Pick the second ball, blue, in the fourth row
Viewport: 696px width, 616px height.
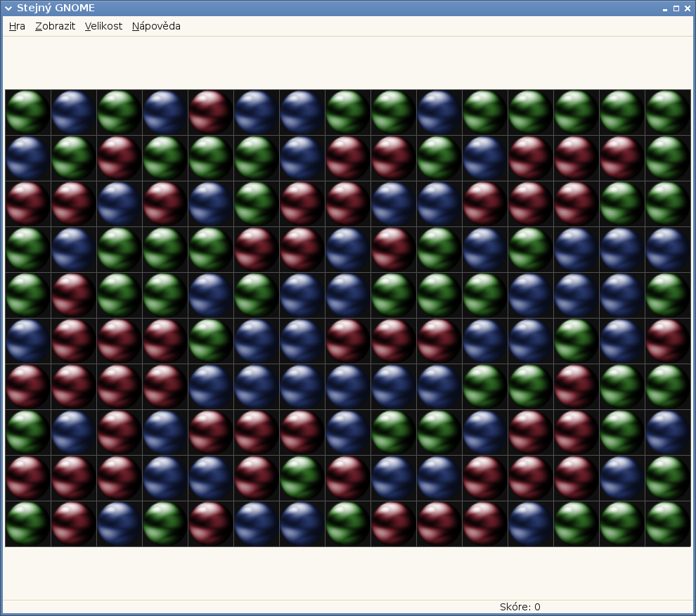74,250
